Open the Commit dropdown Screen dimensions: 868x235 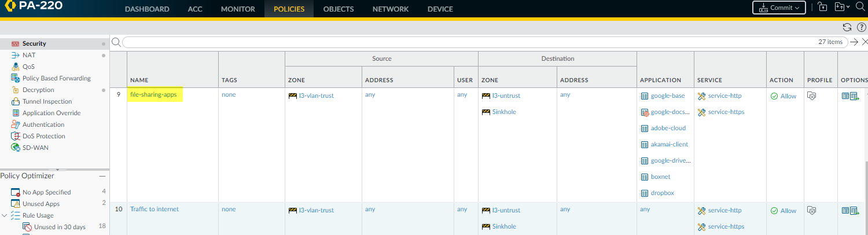pyautogui.click(x=778, y=8)
